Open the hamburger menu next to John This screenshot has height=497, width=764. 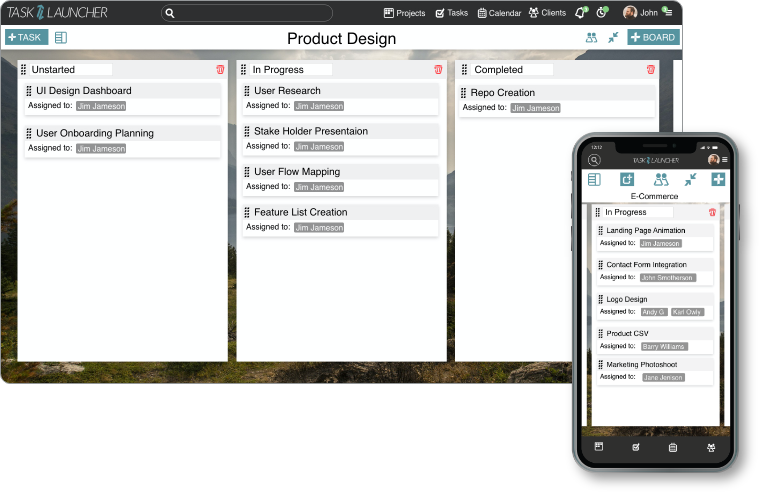pos(668,12)
